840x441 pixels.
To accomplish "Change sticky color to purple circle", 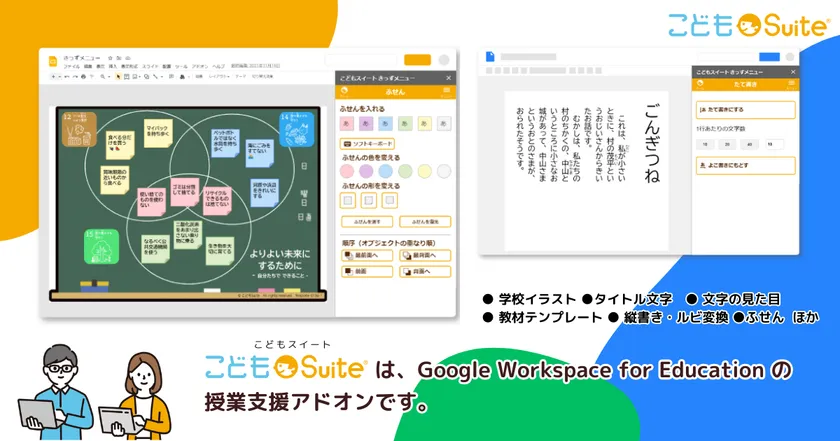I will click(x=366, y=171).
